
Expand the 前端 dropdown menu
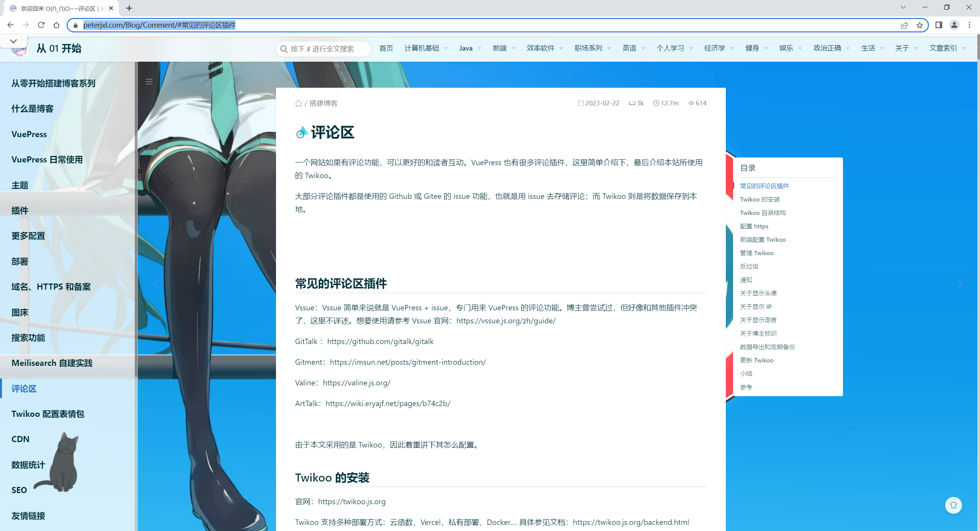(504, 48)
